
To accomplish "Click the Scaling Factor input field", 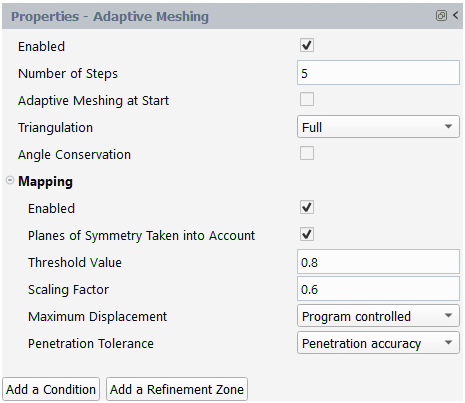I will [x=378, y=289].
